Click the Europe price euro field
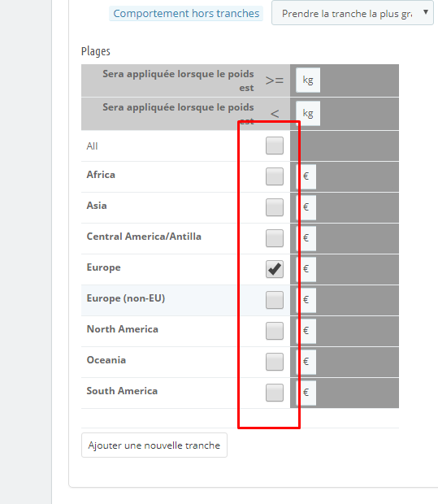This screenshot has width=438, height=504. 306,269
